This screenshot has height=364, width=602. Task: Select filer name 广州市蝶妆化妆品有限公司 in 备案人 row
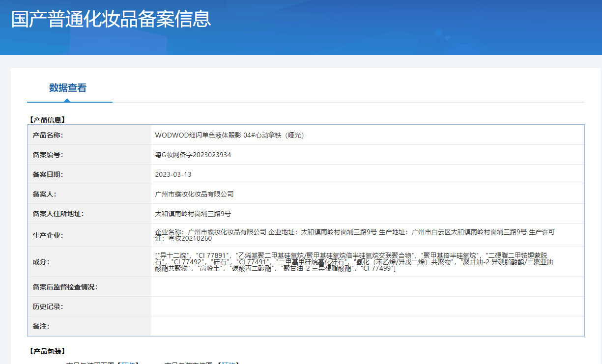coord(194,194)
